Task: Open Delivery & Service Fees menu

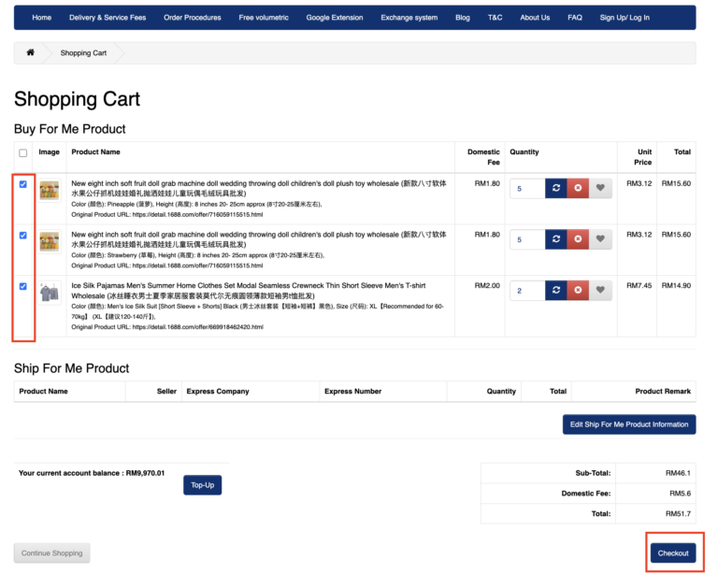Action: [108, 18]
